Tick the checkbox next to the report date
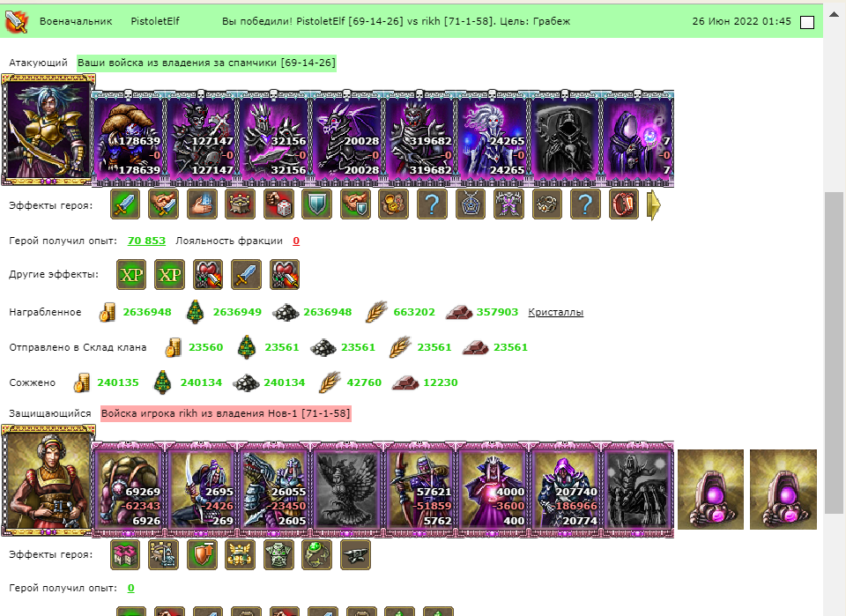 coord(806,22)
